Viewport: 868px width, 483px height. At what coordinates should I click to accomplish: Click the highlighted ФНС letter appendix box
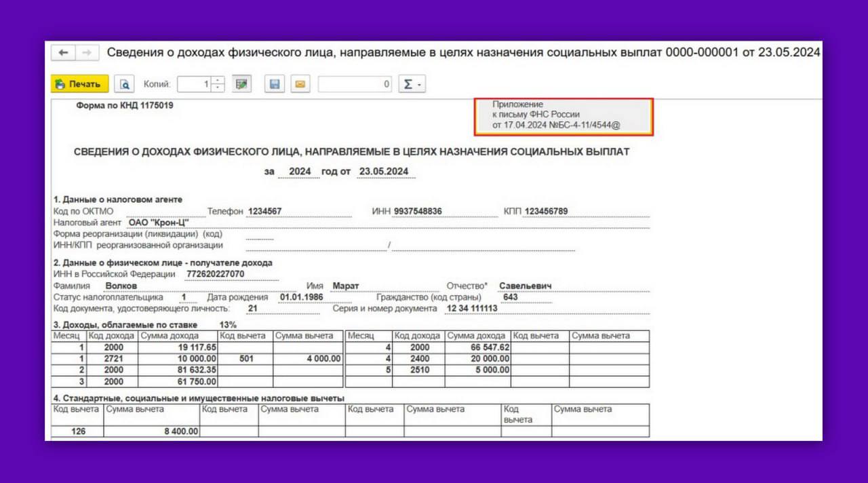pos(563,116)
